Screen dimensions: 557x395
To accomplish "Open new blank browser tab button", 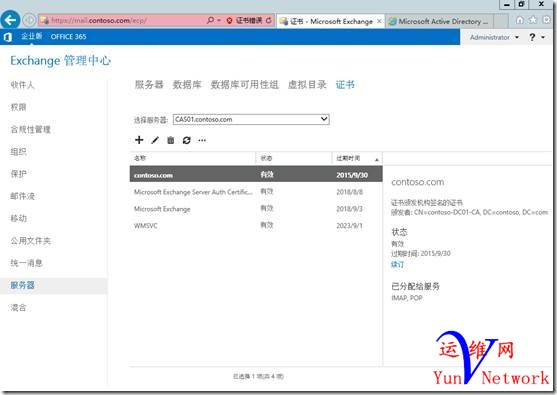I will 501,21.
